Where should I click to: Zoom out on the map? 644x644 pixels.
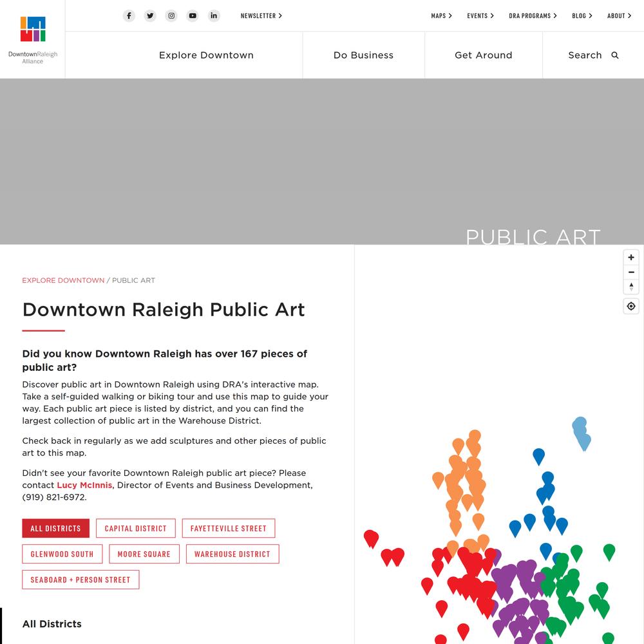coord(631,272)
